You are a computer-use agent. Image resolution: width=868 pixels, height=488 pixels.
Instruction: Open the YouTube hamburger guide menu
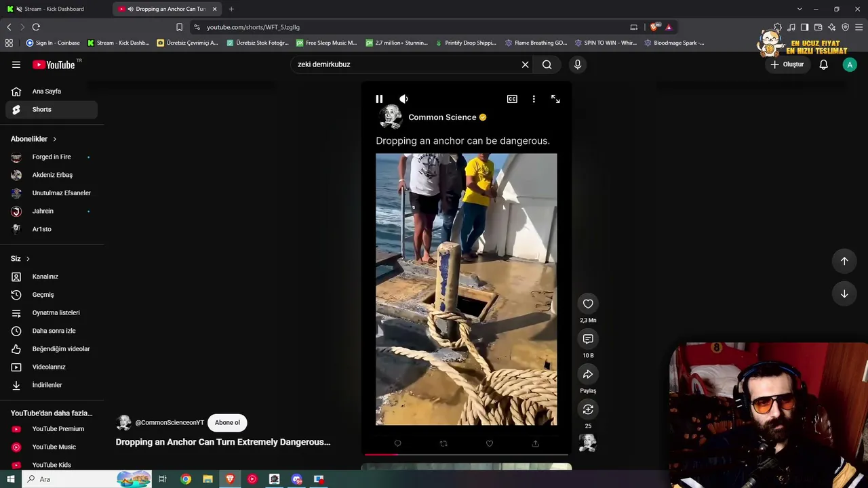16,64
